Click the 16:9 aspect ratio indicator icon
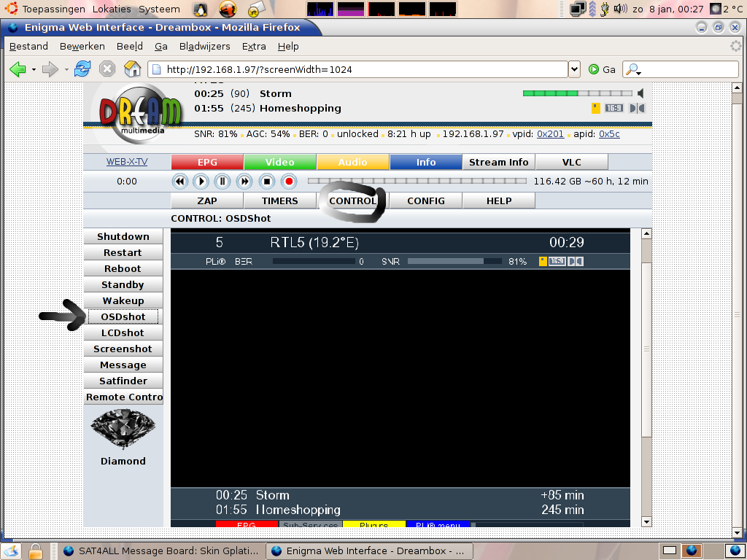Screen dimensions: 747x560 coord(614,108)
